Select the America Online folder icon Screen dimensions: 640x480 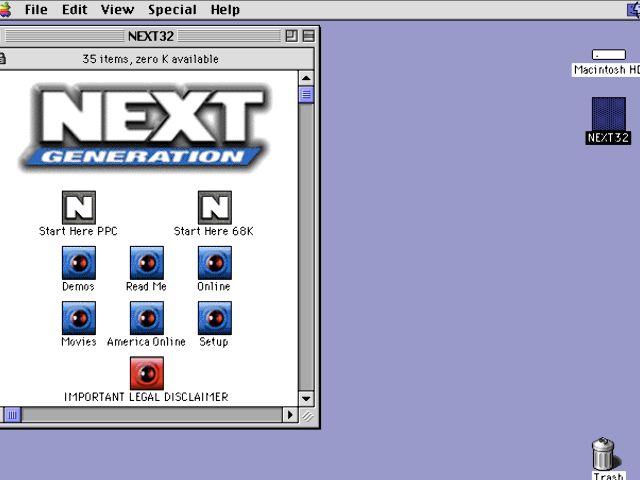point(147,318)
